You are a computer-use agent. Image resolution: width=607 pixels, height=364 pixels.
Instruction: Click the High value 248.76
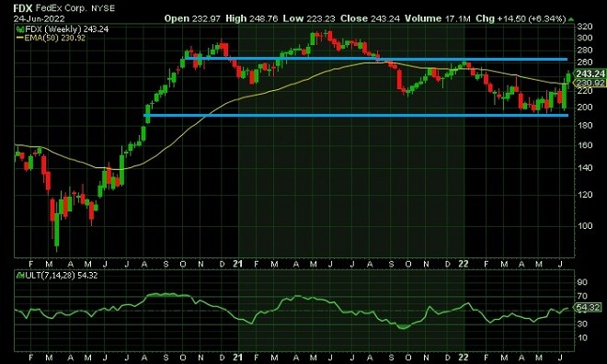pyautogui.click(x=264, y=18)
